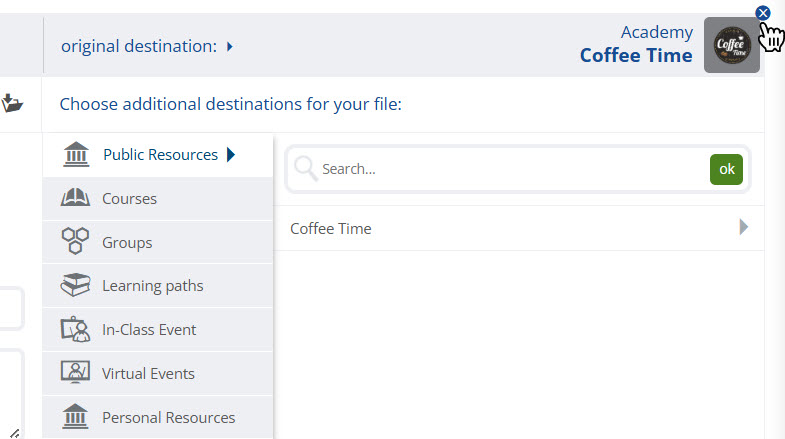Click the Public Resources building icon

75,155
